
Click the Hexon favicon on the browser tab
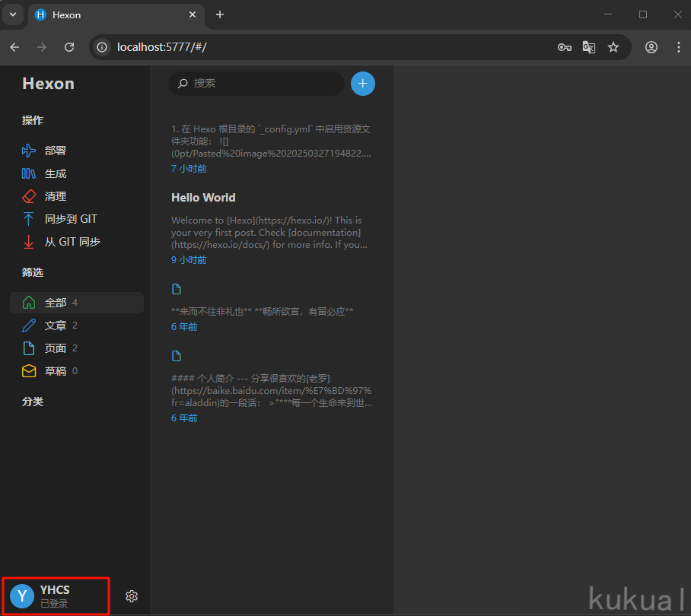(40, 15)
